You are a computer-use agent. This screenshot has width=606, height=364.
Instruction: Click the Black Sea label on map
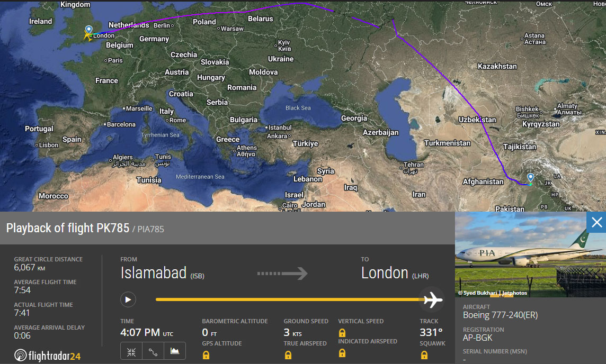coord(298,108)
